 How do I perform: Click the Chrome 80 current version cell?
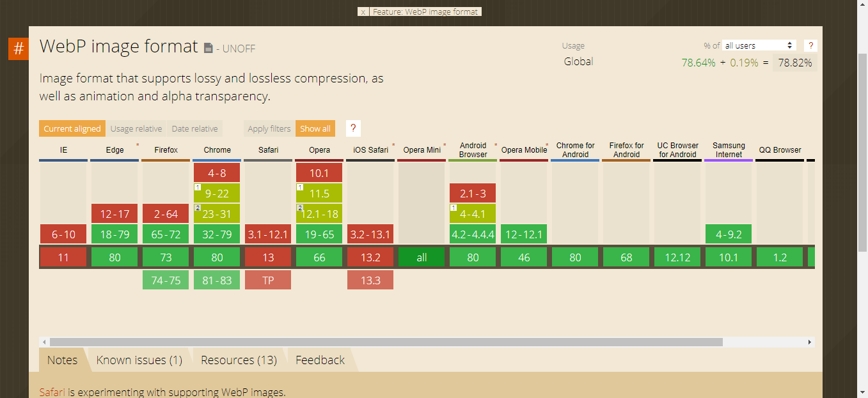coord(217,257)
